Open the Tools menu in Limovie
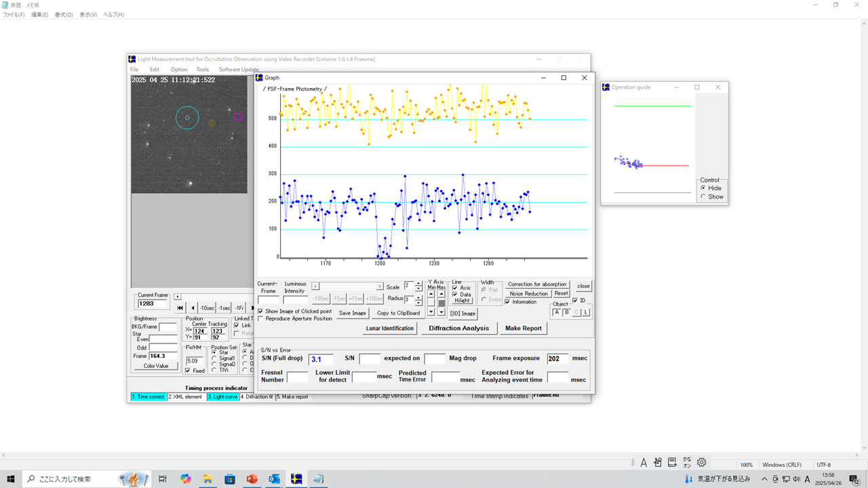 (x=202, y=69)
